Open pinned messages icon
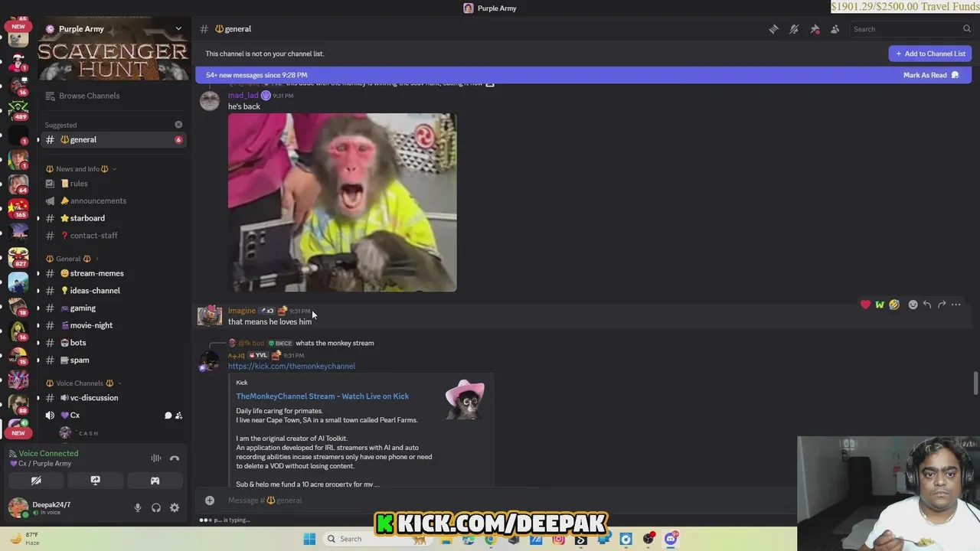The width and height of the screenshot is (980, 551). coord(815,29)
